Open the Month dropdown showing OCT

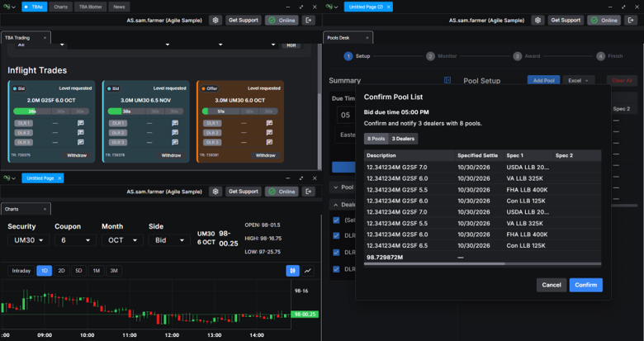point(122,240)
